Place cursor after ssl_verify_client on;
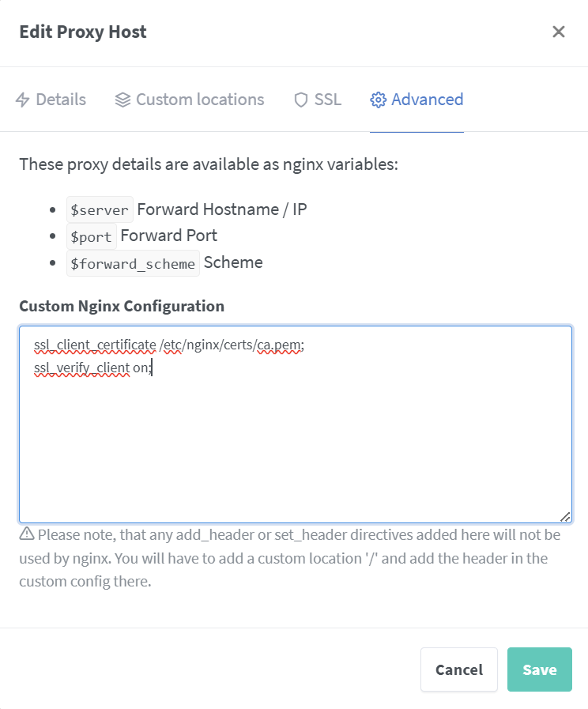Image resolution: width=588 pixels, height=709 pixels. (153, 368)
